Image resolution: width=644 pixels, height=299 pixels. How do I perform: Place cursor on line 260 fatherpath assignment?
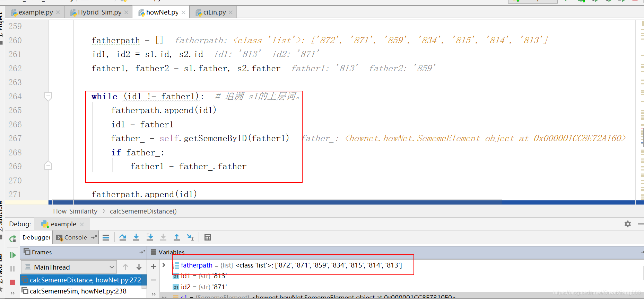coord(127,40)
